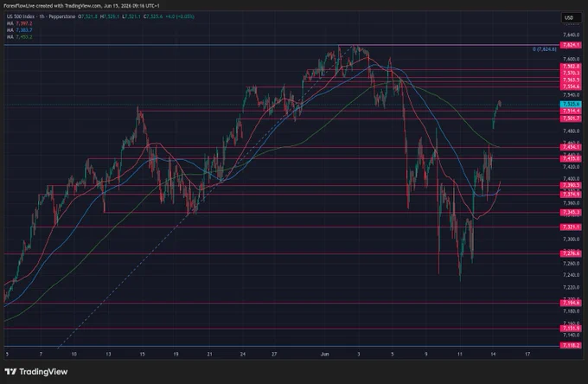This screenshot has width=588, height=384.
Task: Click the 7,640.0 price axis tick
Action: pos(571,35)
